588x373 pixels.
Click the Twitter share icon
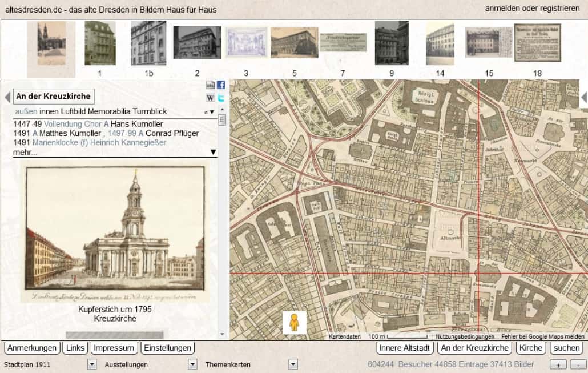(221, 98)
